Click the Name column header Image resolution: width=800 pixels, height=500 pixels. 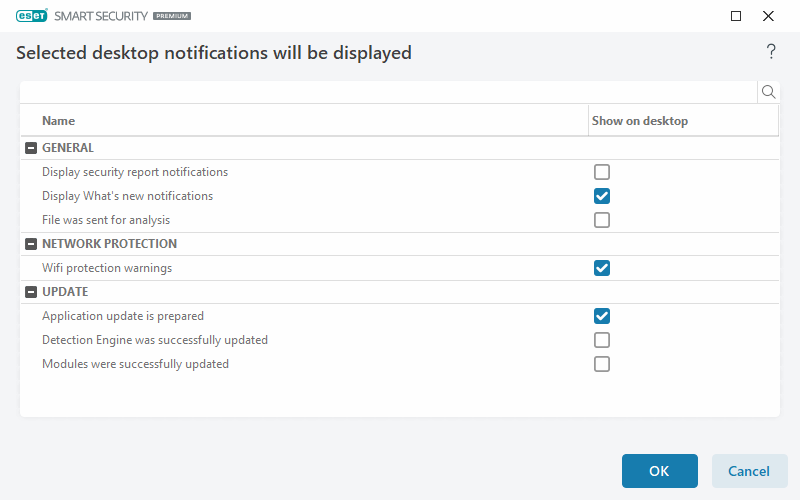tap(59, 121)
